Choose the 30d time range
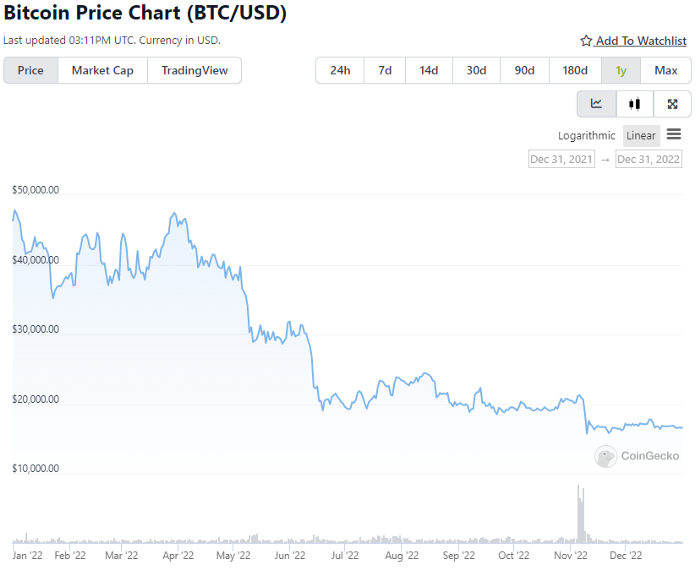 (x=476, y=71)
